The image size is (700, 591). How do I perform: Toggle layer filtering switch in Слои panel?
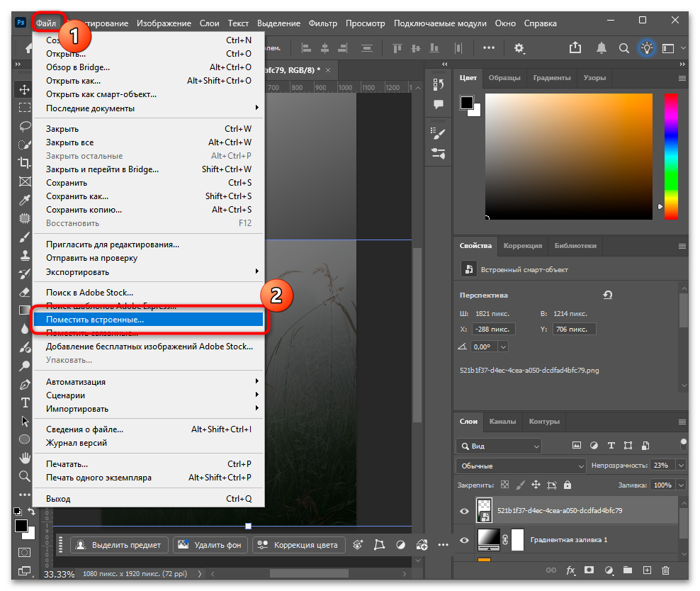click(x=683, y=444)
